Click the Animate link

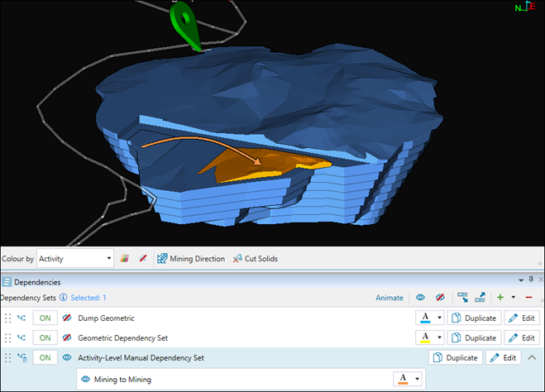click(390, 298)
